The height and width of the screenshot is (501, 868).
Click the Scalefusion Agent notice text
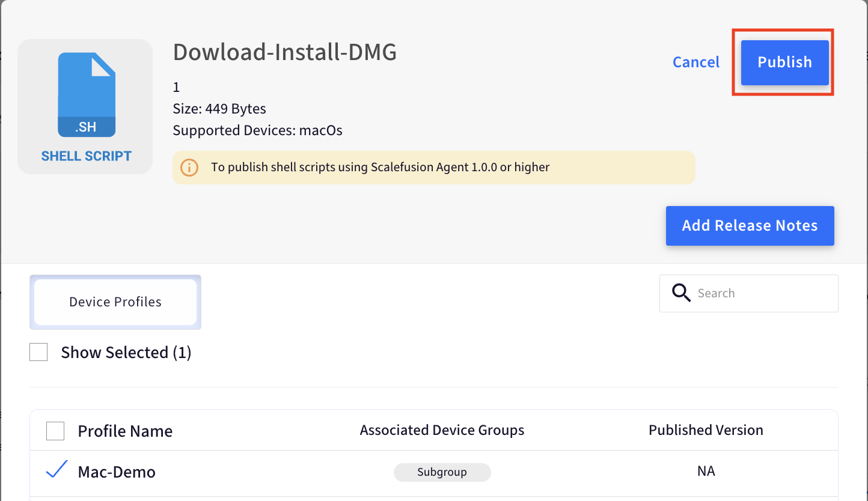[x=381, y=167]
